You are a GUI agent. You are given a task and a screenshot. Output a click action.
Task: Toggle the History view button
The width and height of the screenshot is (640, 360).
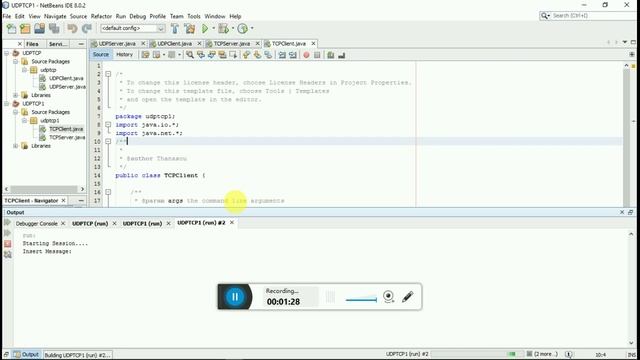point(124,55)
